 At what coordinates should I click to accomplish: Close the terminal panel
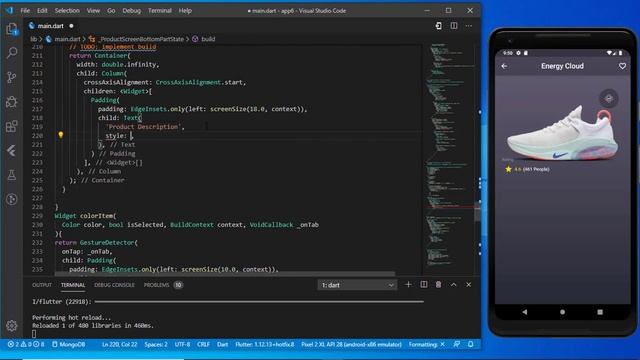[469, 284]
